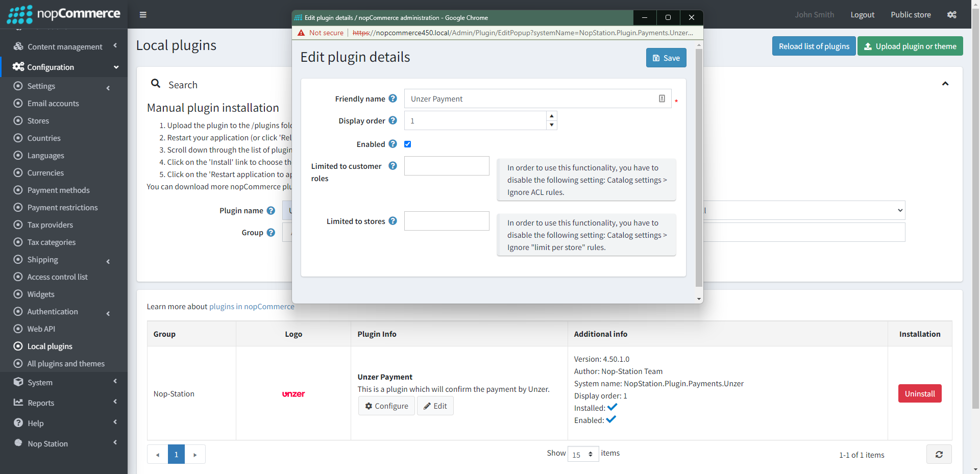This screenshot has height=474, width=980.
Task: Open Web API in sidebar
Action: point(41,329)
